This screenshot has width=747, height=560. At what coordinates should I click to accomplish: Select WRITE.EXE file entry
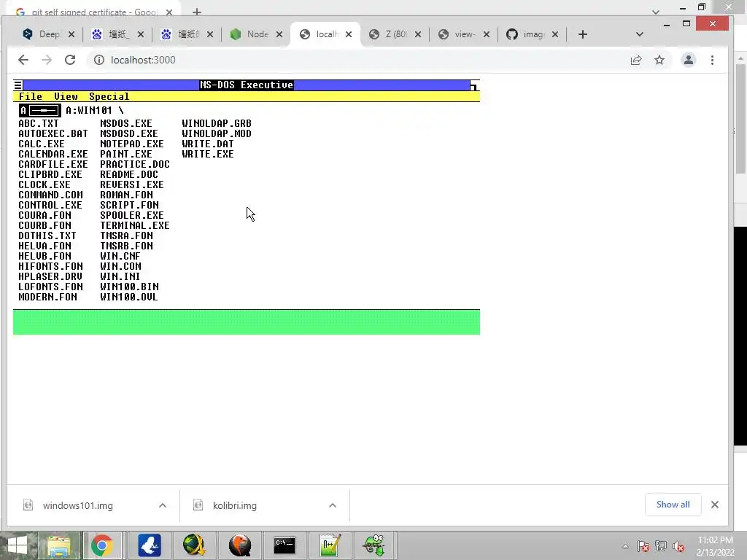[x=208, y=155]
